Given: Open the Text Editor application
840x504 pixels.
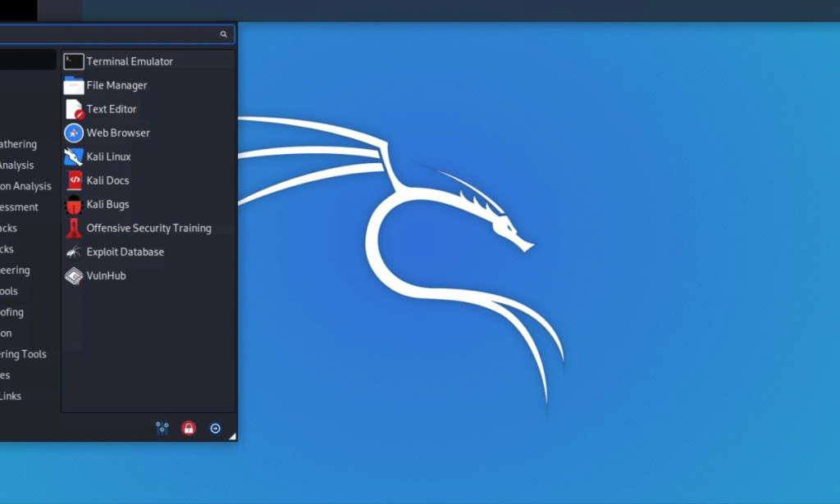Looking at the screenshot, I should point(148,109).
